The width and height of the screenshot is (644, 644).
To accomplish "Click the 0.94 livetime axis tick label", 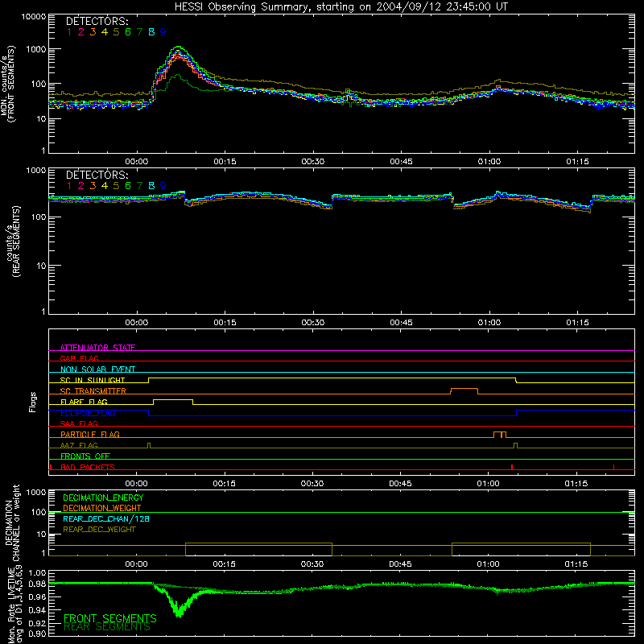I will pos(37,610).
